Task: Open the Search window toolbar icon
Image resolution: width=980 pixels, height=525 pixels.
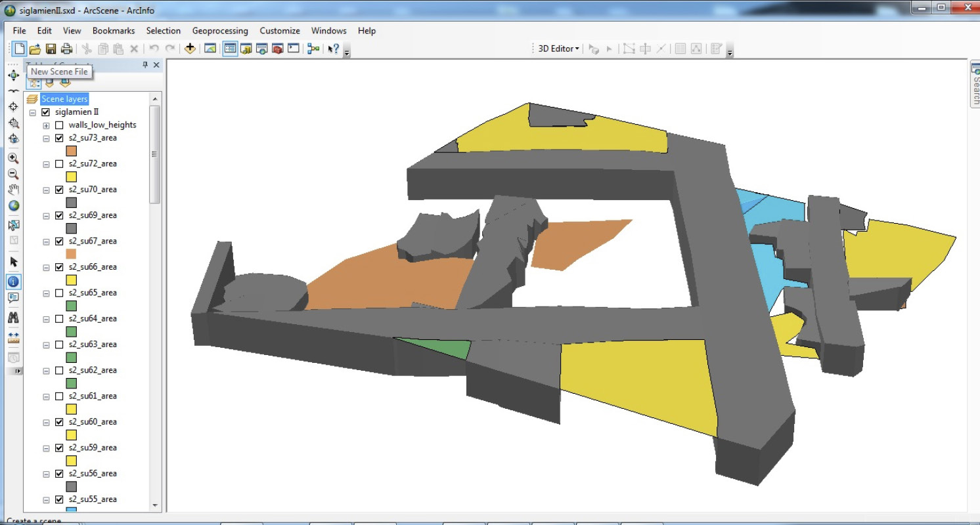Action: coord(261,49)
